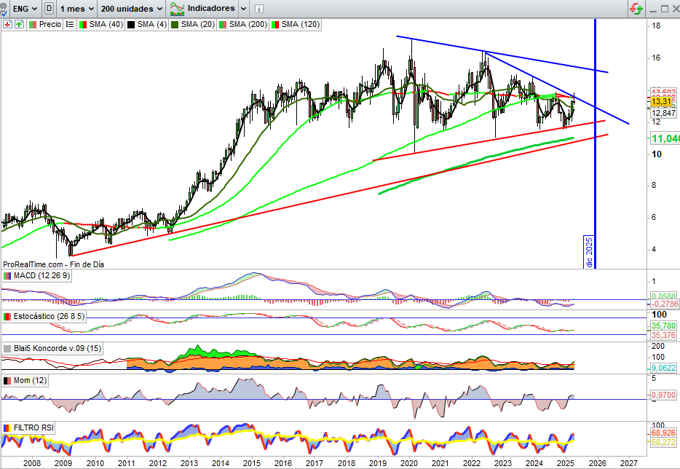Click price axis level 18
The width and height of the screenshot is (680, 469).
pos(656,26)
